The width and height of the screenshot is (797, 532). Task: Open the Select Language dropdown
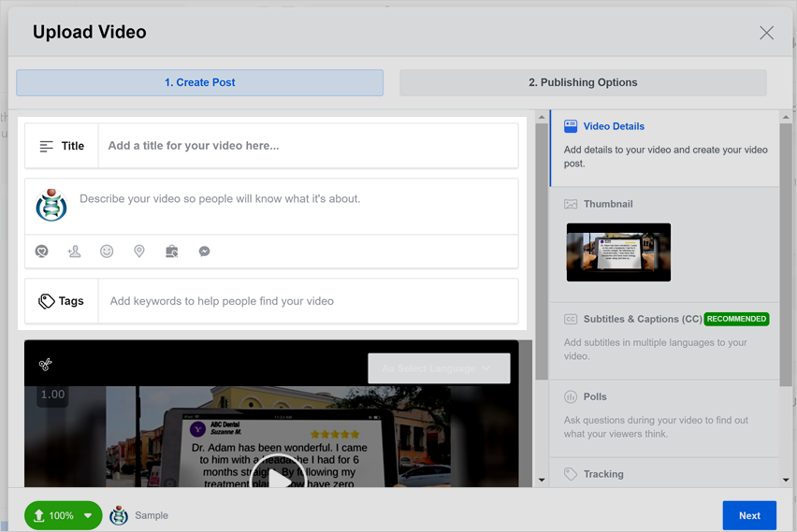pyautogui.click(x=439, y=368)
